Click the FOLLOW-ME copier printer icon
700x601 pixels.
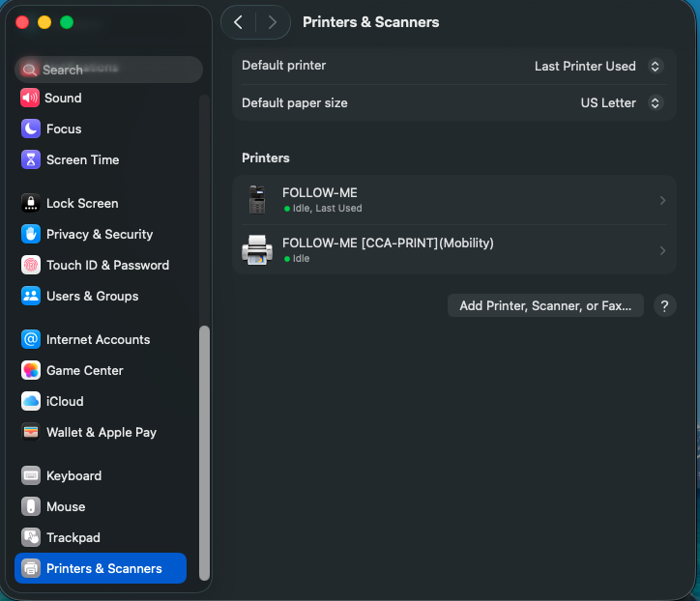point(257,200)
